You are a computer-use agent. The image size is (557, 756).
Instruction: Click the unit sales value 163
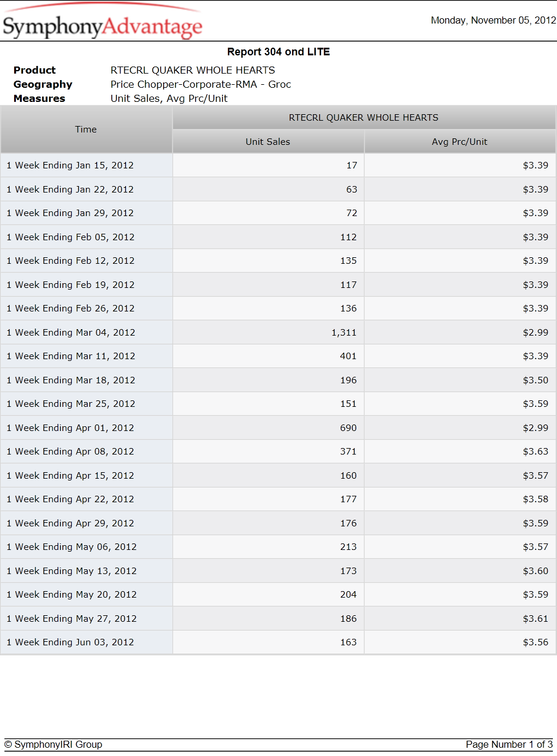[x=349, y=642]
